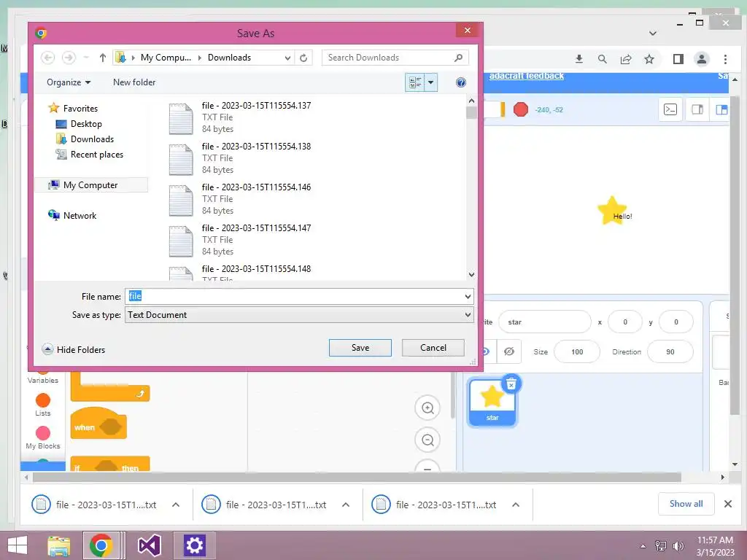This screenshot has width=747, height=560.
Task: Open Chrome zoom magnifier icon
Action: pos(602,59)
